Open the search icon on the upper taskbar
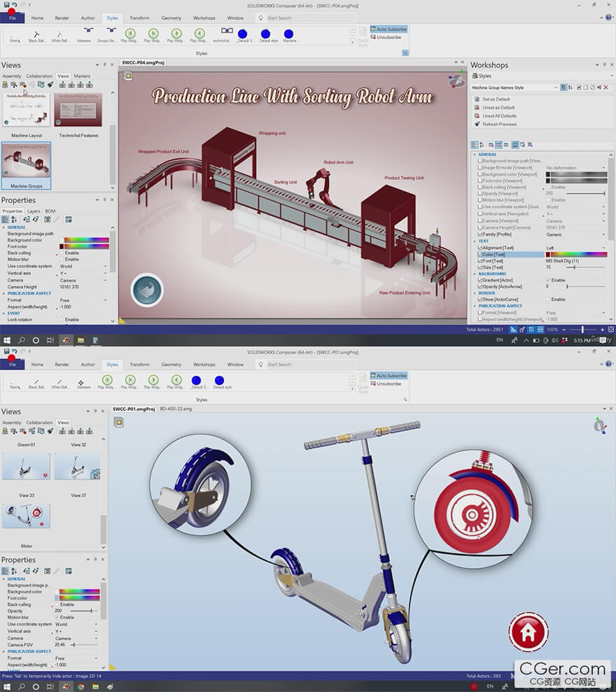 point(22,340)
